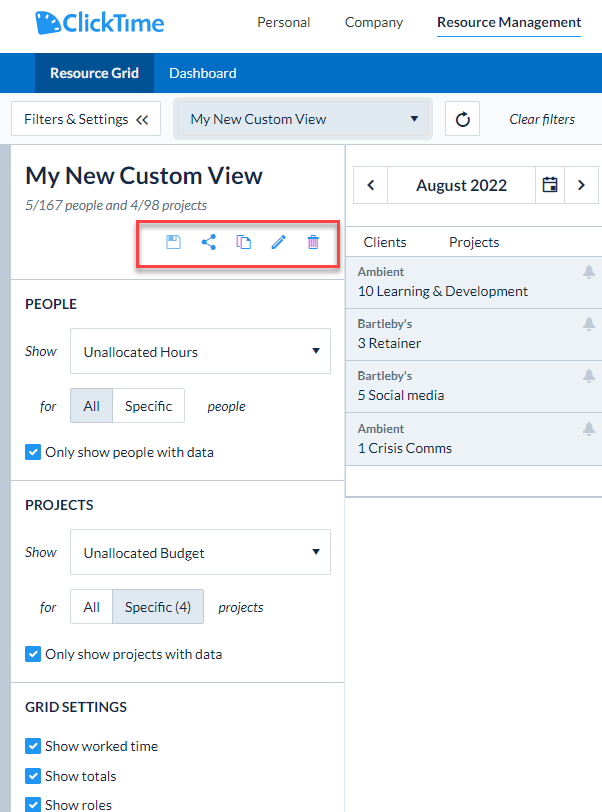Open the Personal menu
Image resolution: width=602 pixels, height=812 pixels.
283,22
